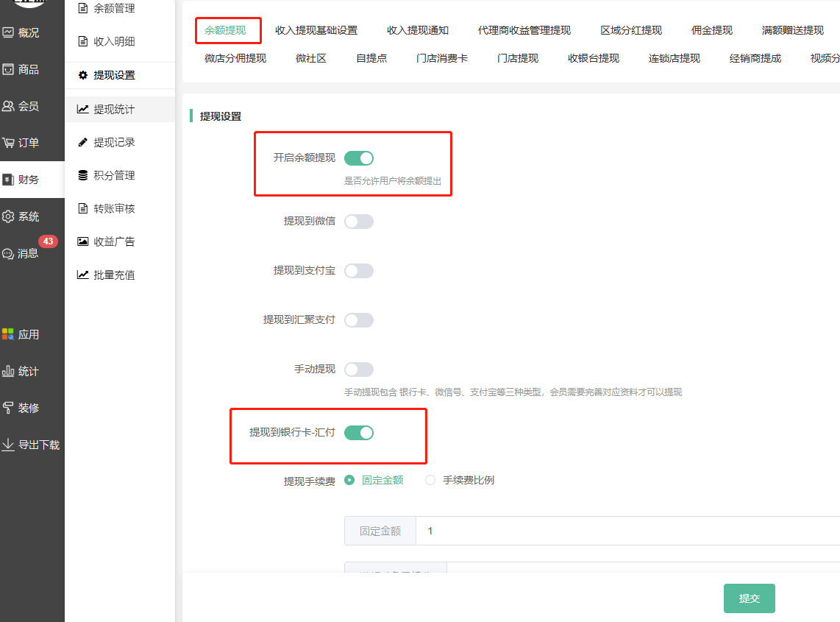Turn off 提现到银行卡-汇付 switch
This screenshot has height=622, width=840.
point(359,433)
